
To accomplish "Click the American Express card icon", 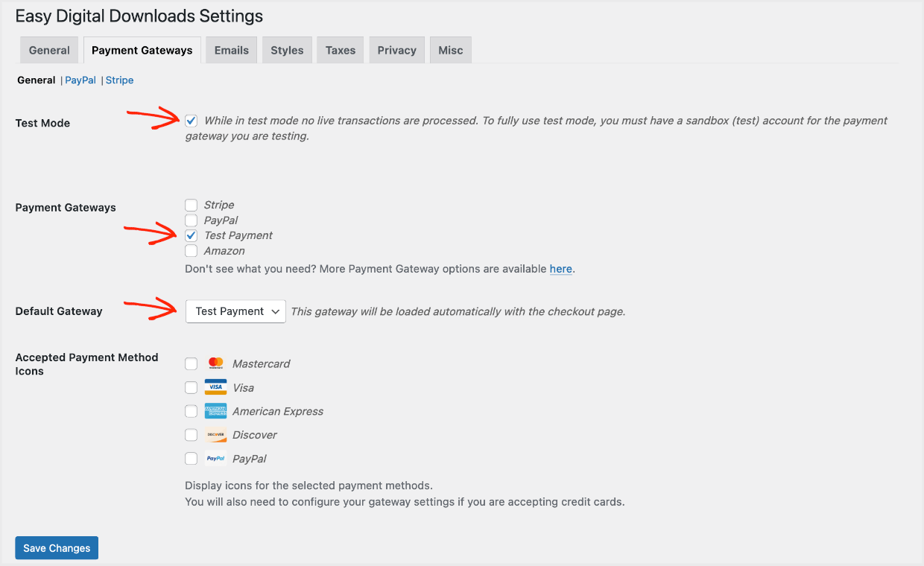I will click(215, 410).
